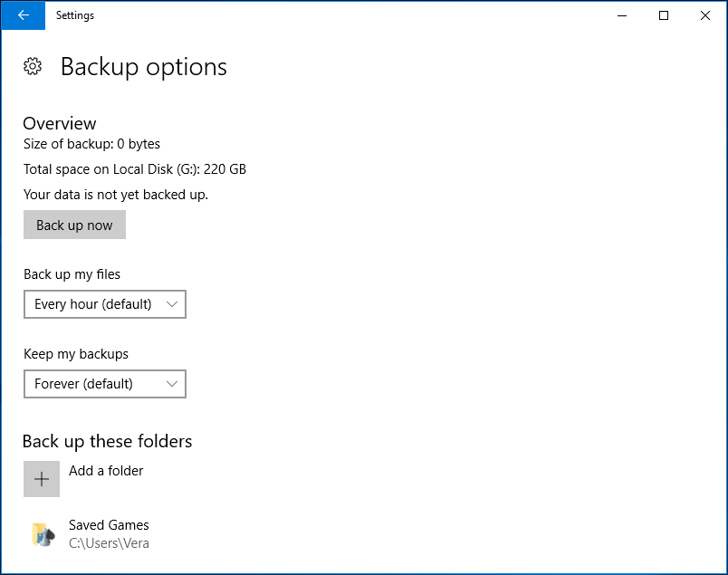
Task: Click the Users Vera path text
Action: tap(109, 543)
